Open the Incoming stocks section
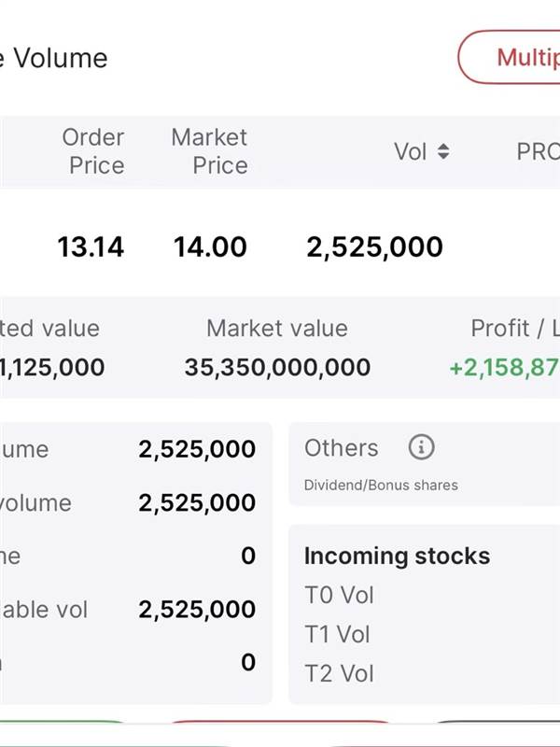The image size is (560, 747). point(398,556)
